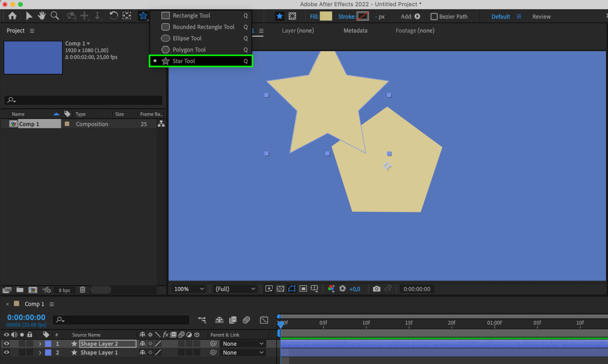The width and height of the screenshot is (608, 364).
Task: Click the Stroke label link
Action: click(x=347, y=17)
